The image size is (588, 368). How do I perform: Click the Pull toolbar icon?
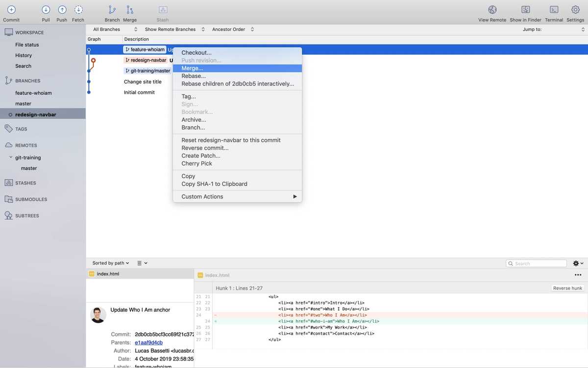coord(46,10)
